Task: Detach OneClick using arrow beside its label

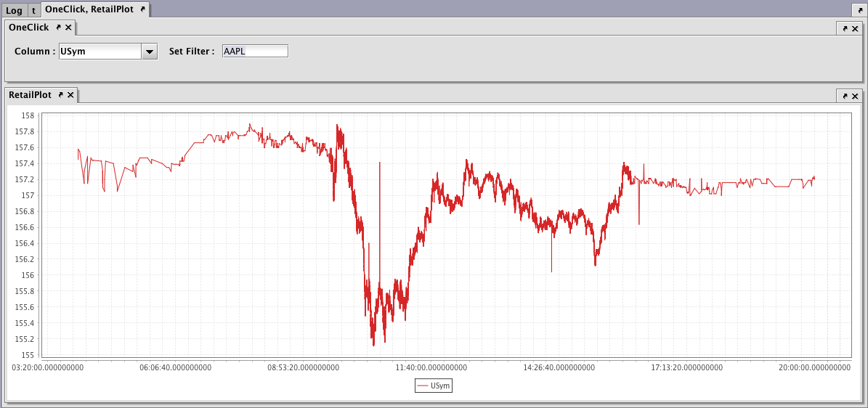Action: [58, 28]
